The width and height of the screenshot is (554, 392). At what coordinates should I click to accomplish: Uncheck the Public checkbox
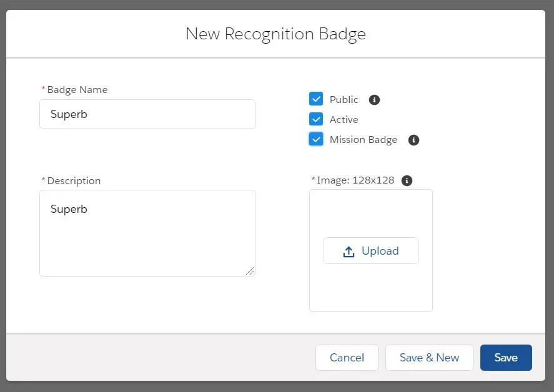tap(316, 99)
